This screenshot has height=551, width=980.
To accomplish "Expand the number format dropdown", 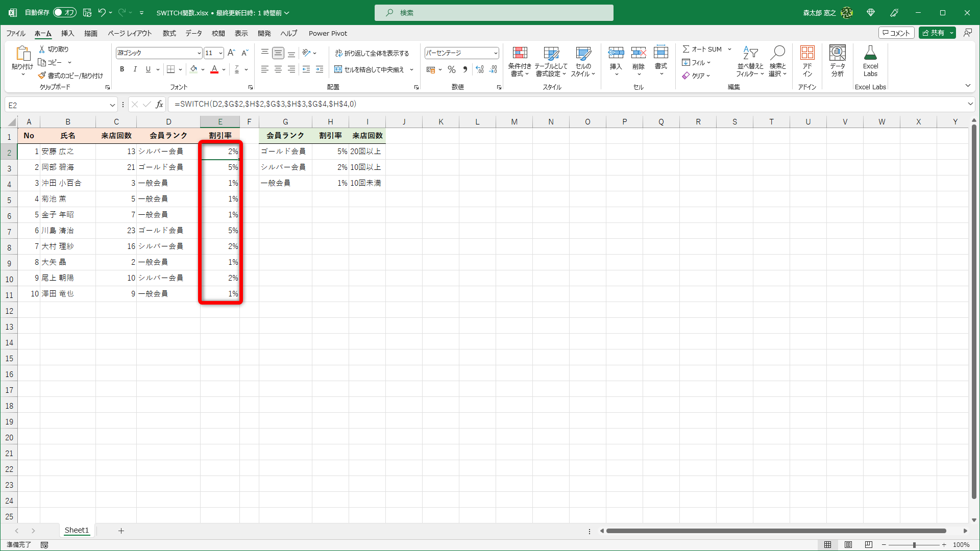I will (495, 53).
